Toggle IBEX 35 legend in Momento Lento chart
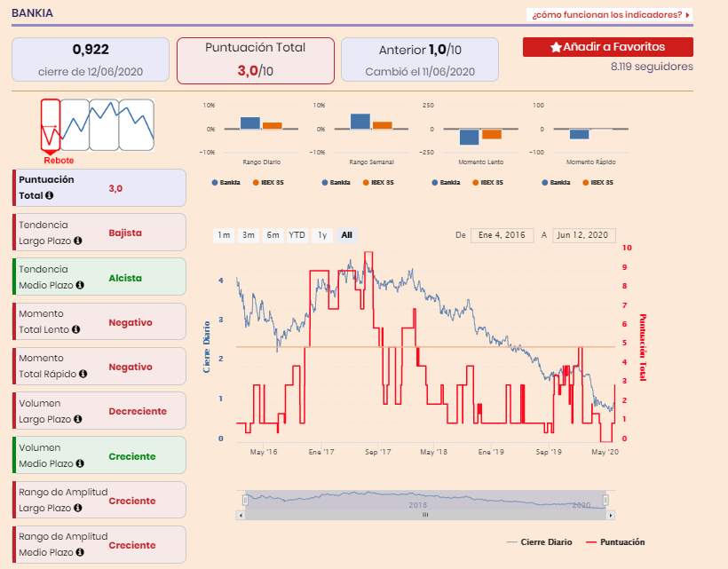728x569 pixels. click(488, 182)
